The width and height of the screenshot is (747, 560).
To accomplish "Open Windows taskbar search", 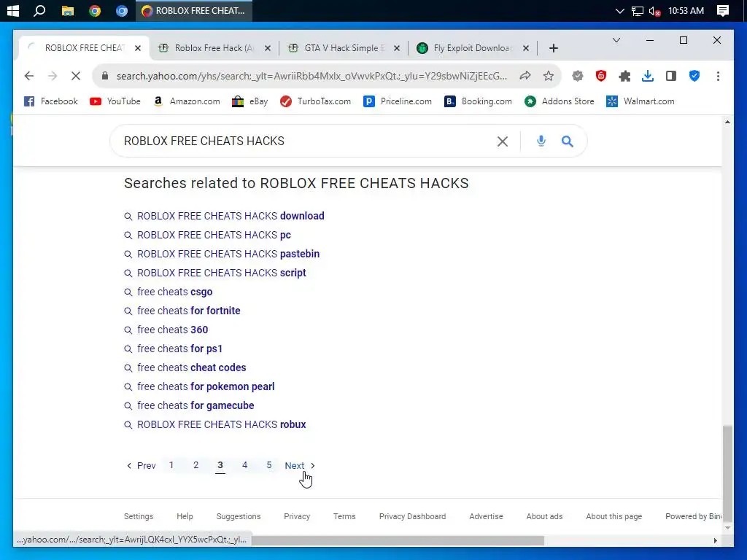I will (x=39, y=10).
